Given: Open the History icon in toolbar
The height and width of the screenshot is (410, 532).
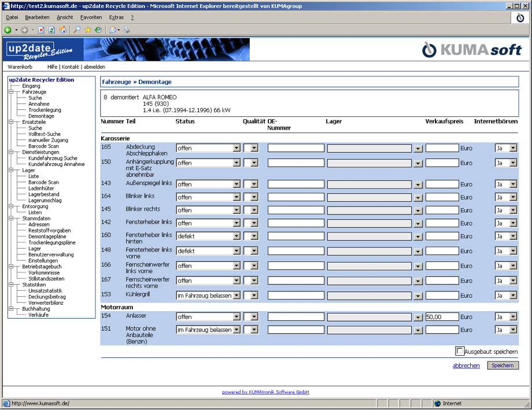Looking at the screenshot, I should click(98, 30).
